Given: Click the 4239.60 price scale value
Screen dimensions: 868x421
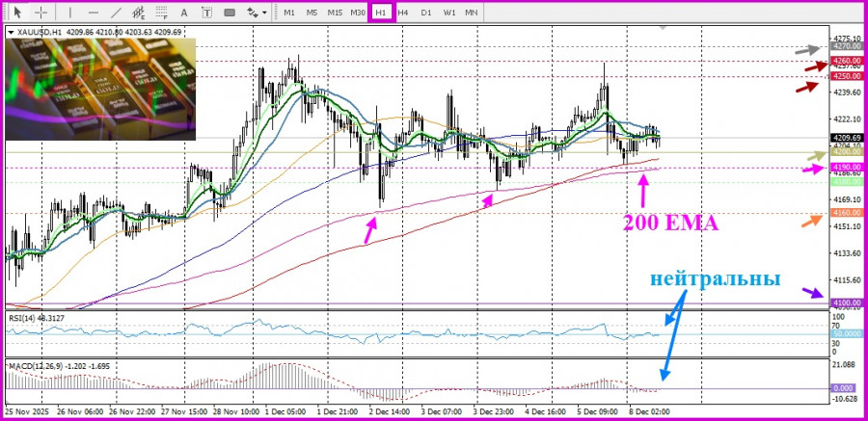Looking at the screenshot, I should 846,92.
